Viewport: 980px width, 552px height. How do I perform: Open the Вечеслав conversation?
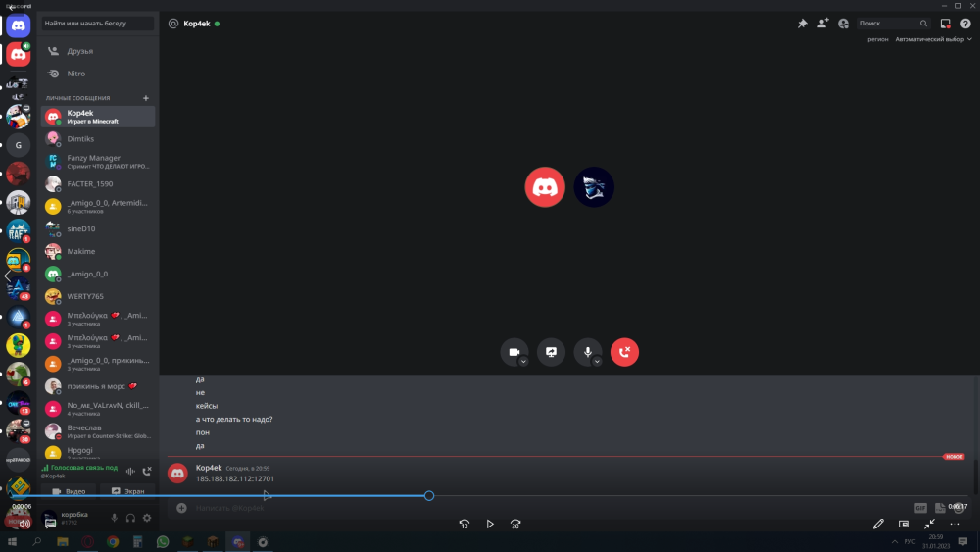(x=97, y=431)
